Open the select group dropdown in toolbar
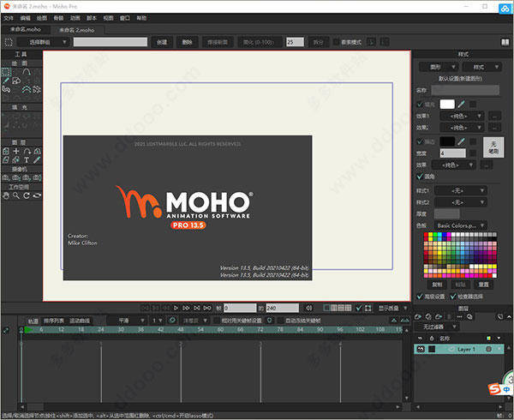 pos(44,42)
